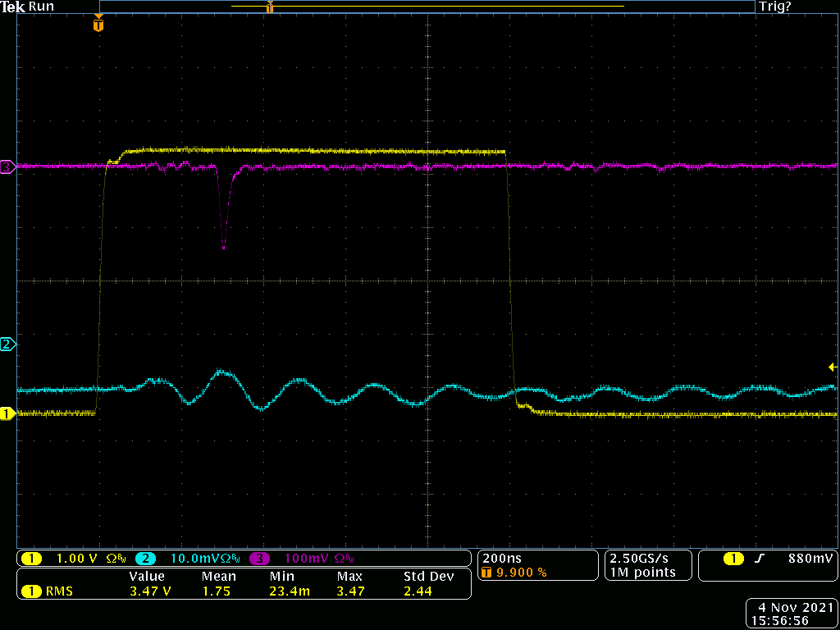Click the Tek logo
The width and height of the screenshot is (840, 630).
coord(13,7)
